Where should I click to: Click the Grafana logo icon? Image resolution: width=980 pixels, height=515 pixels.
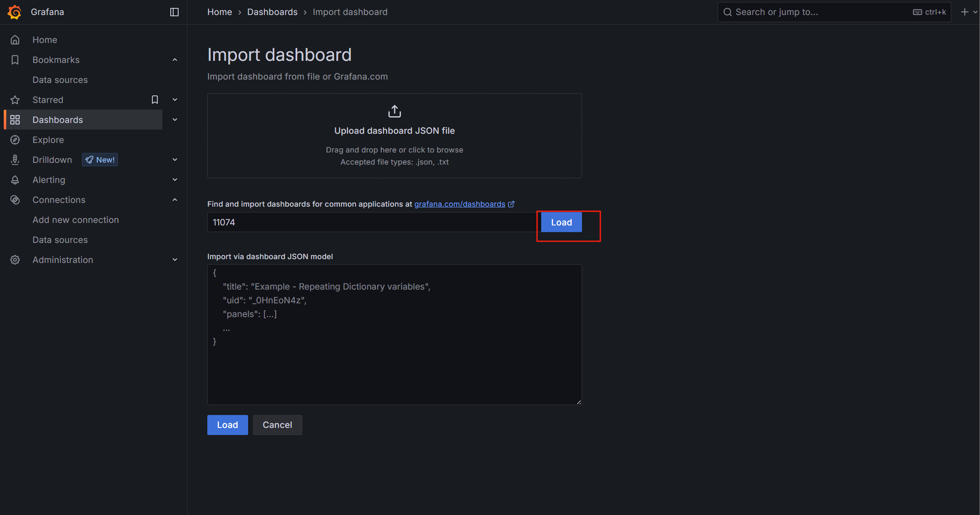point(15,12)
